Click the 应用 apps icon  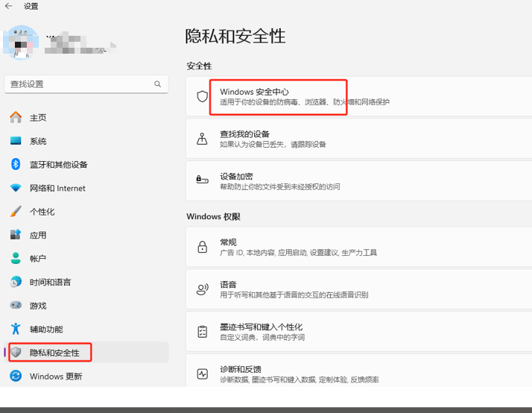[16, 235]
